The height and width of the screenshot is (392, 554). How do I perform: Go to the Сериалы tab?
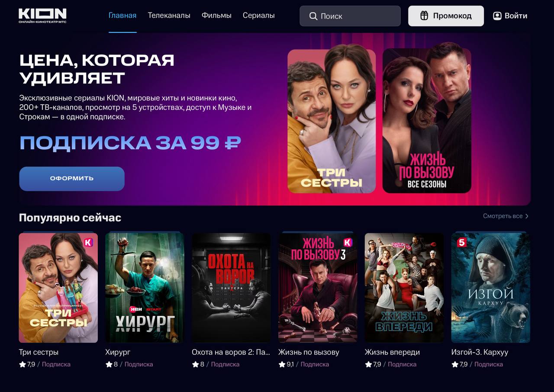pyautogui.click(x=258, y=16)
